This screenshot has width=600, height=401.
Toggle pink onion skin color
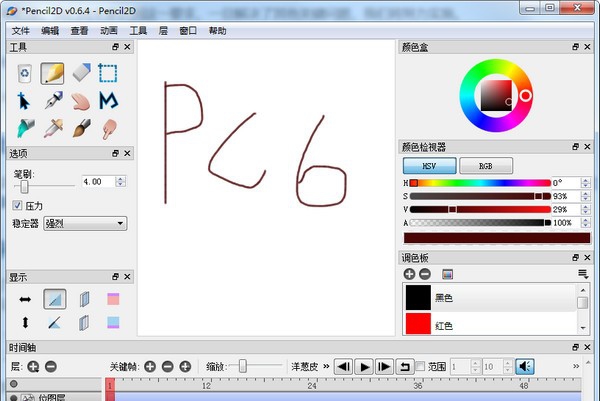(113, 299)
